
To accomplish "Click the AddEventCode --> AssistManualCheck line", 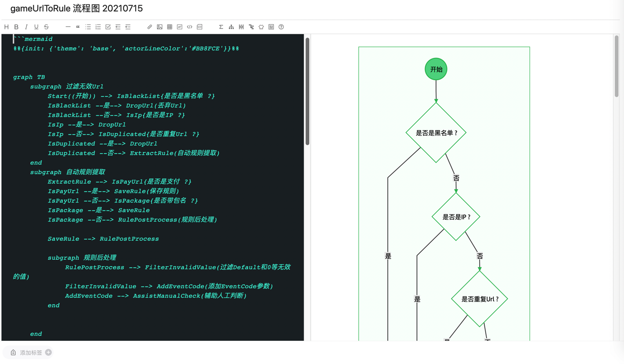I will pos(156,296).
